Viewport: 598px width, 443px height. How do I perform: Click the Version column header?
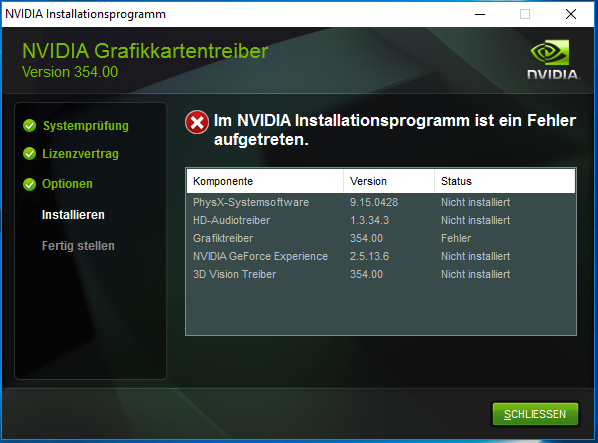coord(389,181)
